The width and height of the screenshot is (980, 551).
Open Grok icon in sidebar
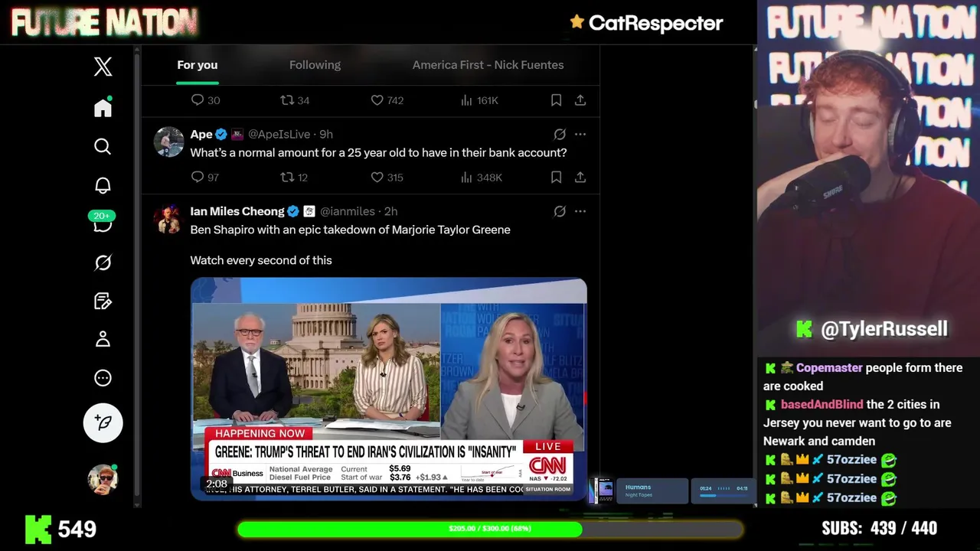pyautogui.click(x=103, y=262)
